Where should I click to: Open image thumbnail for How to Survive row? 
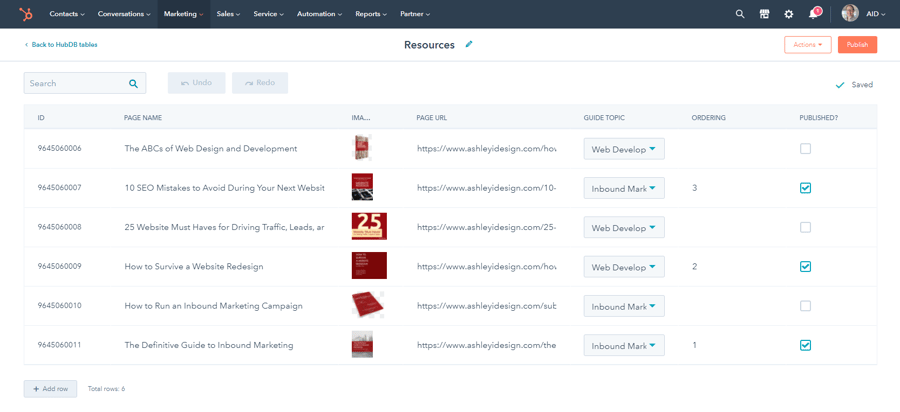[x=369, y=266]
